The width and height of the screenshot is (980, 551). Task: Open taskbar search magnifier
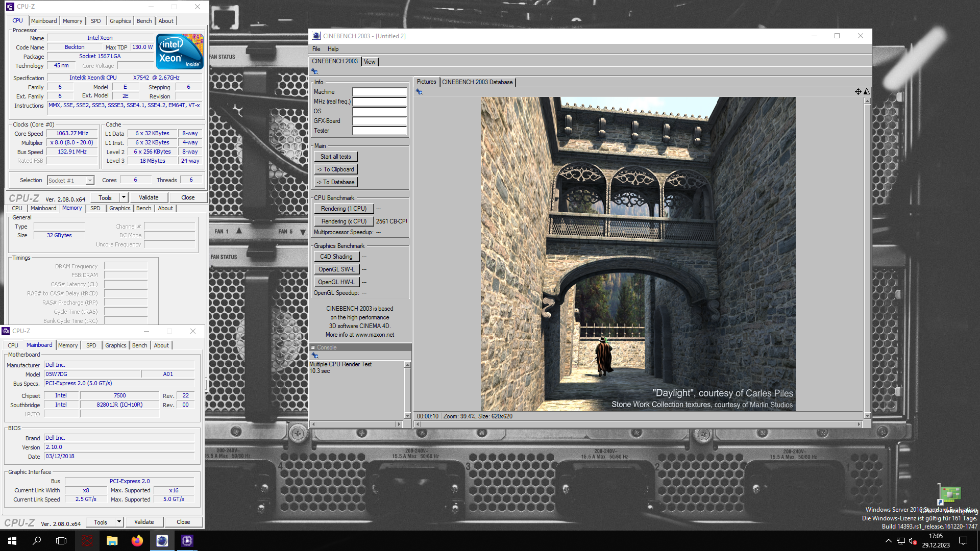tap(37, 541)
